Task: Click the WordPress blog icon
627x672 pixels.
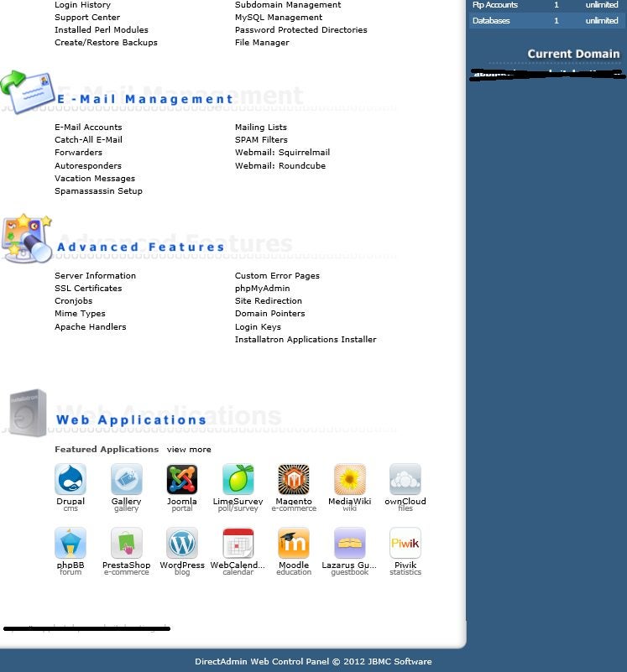Action: pyautogui.click(x=182, y=543)
